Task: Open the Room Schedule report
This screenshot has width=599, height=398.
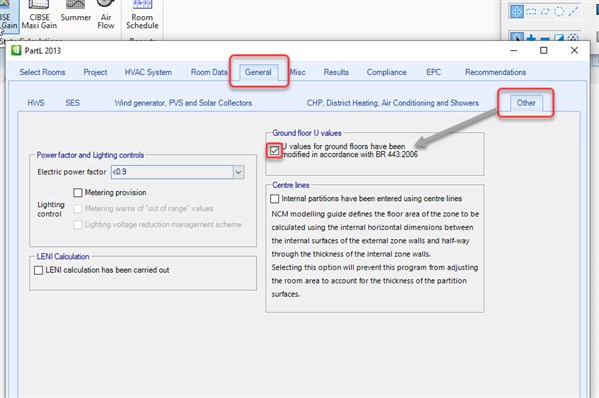Action: pyautogui.click(x=142, y=15)
